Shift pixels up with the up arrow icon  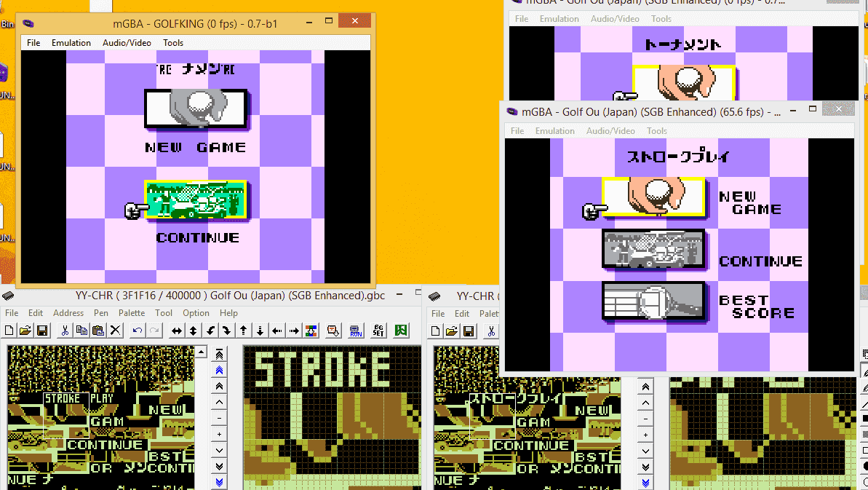(244, 331)
